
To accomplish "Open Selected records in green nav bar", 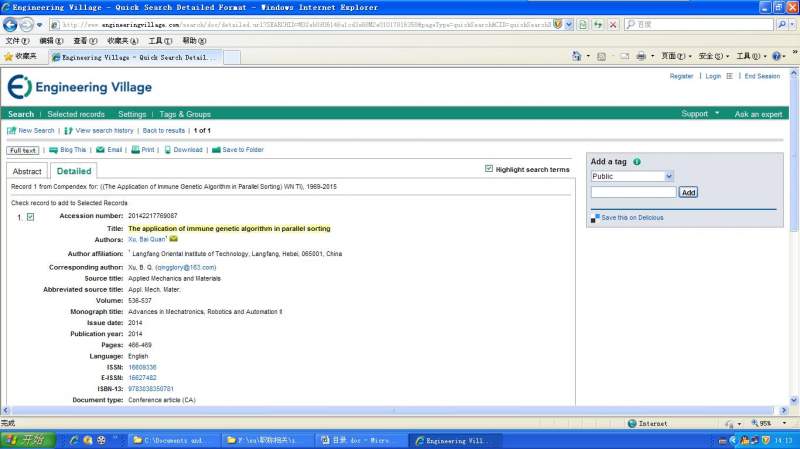I will [x=76, y=114].
